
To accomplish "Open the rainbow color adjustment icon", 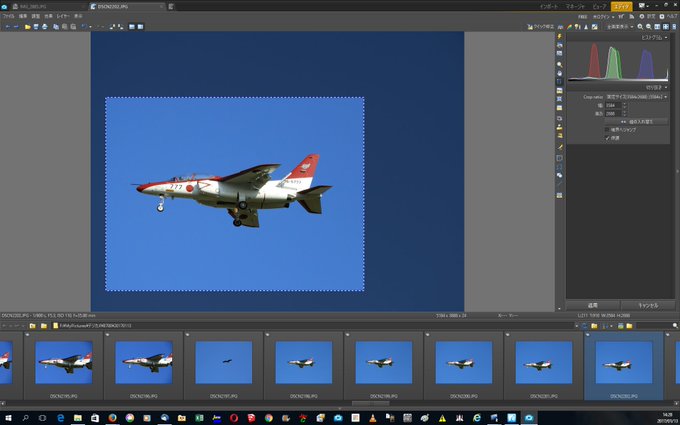I will (x=569, y=27).
